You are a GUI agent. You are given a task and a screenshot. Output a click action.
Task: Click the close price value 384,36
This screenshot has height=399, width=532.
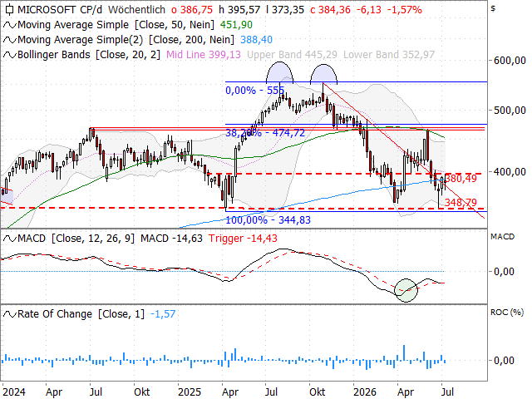coord(334,9)
